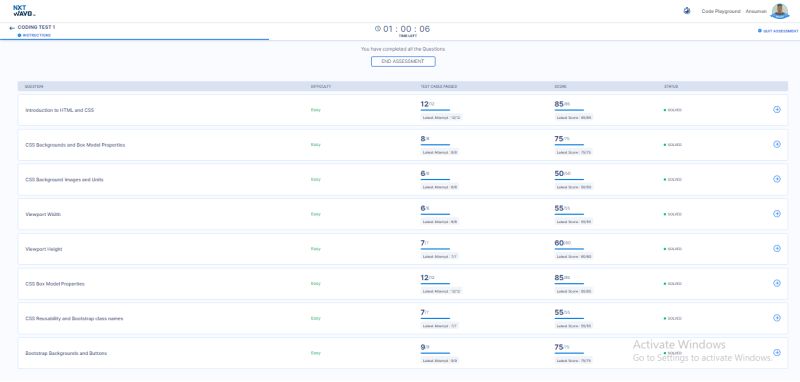This screenshot has width=800, height=382.
Task: Switch to the Instructions tab
Action: tap(35, 35)
